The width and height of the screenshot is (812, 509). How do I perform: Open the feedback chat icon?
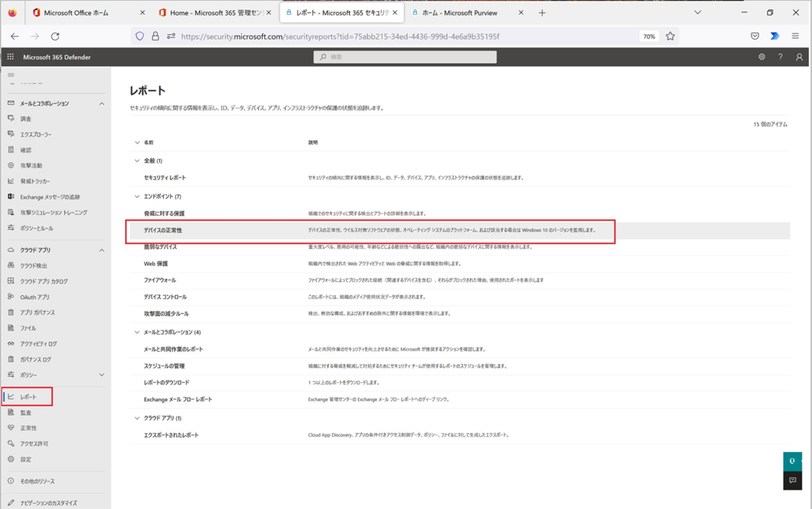pos(792,480)
